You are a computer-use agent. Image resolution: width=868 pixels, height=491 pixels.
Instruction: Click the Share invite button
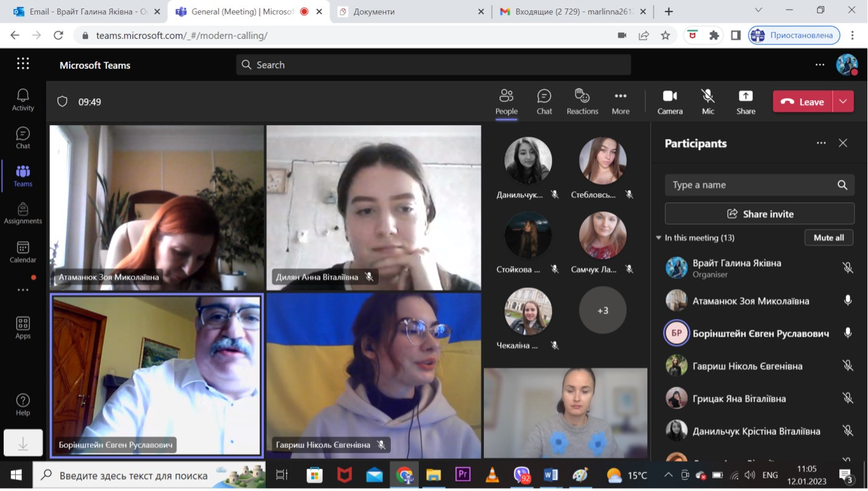click(x=760, y=214)
